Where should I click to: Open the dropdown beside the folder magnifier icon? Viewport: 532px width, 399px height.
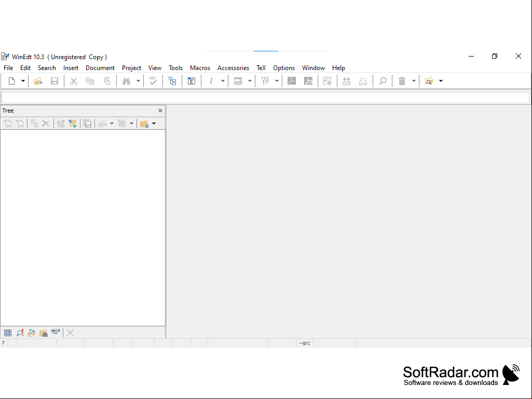(441, 81)
